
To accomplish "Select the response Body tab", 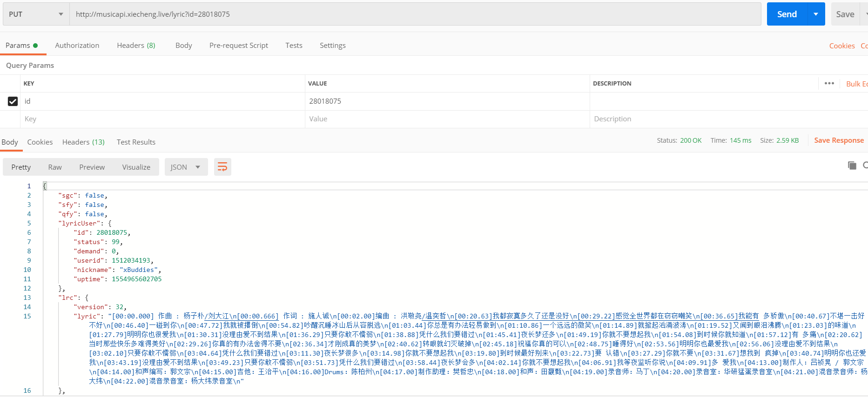I will [x=10, y=142].
